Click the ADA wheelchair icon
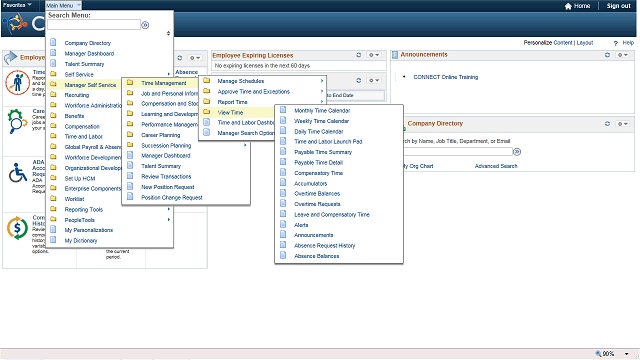This screenshot has width=640, height=360. point(18,173)
